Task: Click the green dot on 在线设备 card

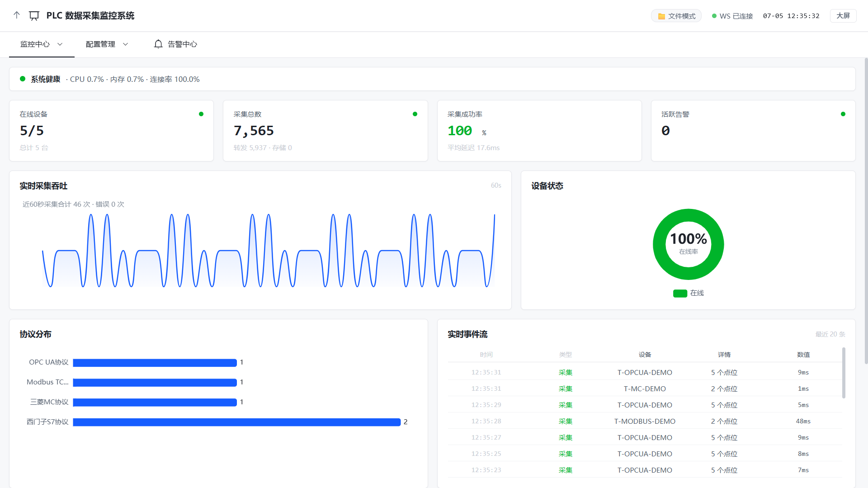Action: pyautogui.click(x=201, y=114)
